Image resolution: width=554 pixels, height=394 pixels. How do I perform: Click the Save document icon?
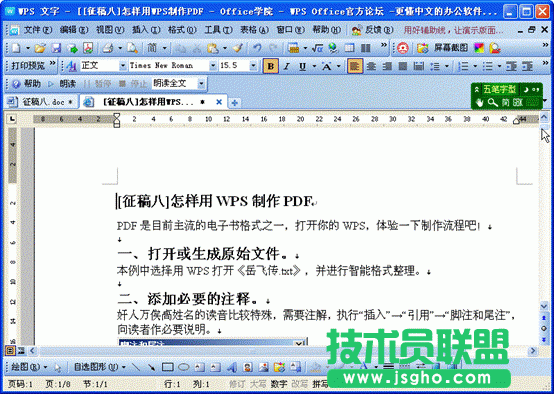[57, 48]
